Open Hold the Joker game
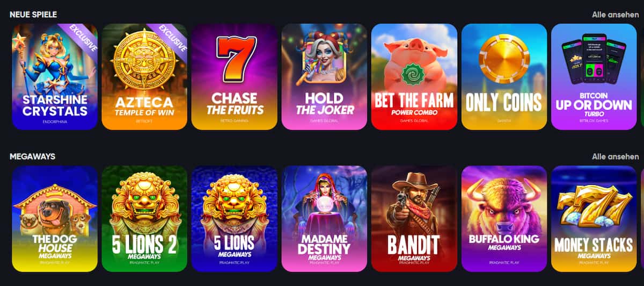The height and width of the screenshot is (286, 644). coord(324,77)
